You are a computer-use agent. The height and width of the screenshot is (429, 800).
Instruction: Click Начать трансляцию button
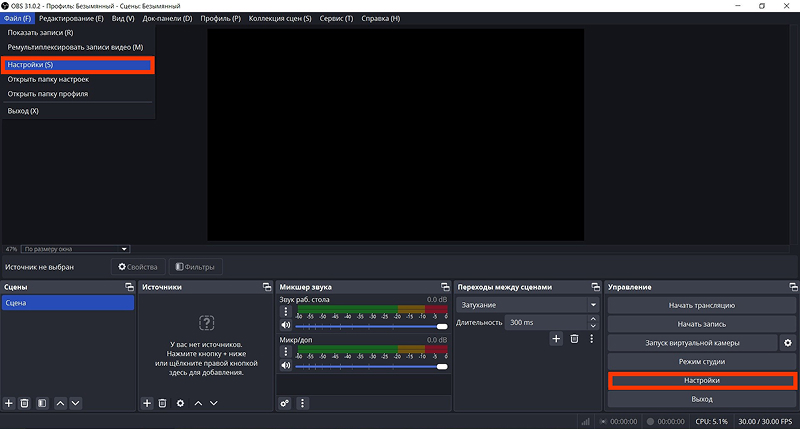(x=702, y=306)
